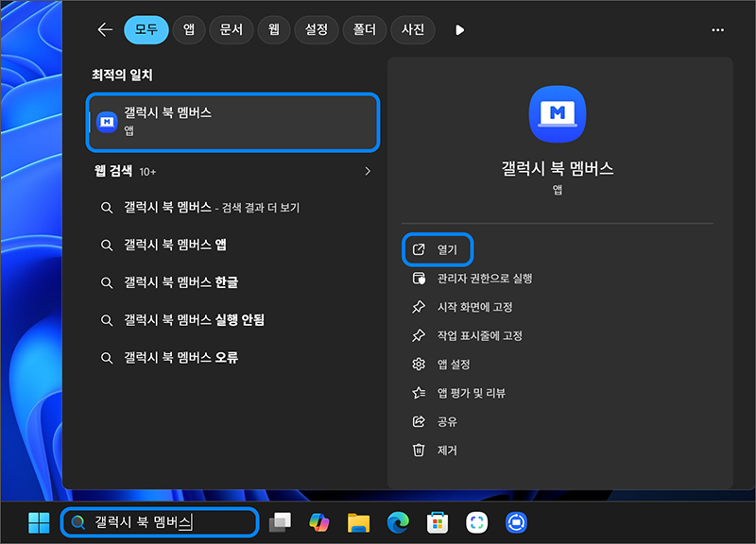Open File Explorer from the taskbar
The image size is (756, 544).
click(x=358, y=523)
